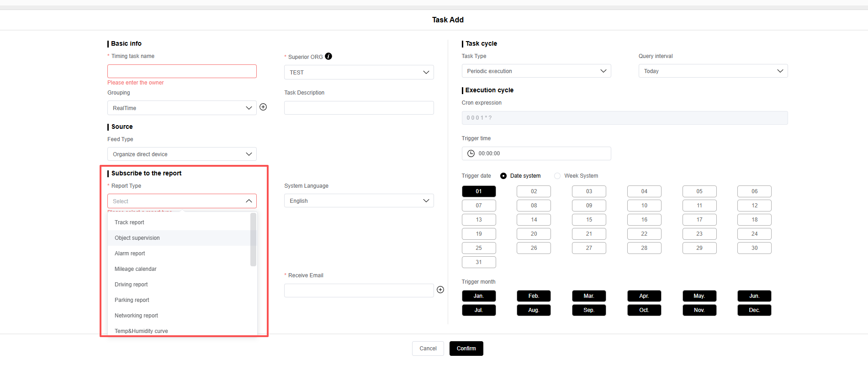The image size is (868, 391).
Task: Select the Week System radio button
Action: pos(557,176)
